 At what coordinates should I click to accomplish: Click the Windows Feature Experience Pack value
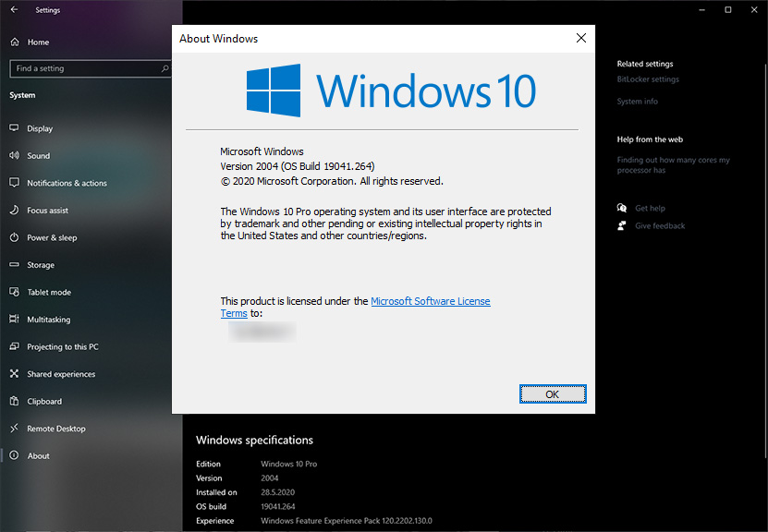click(x=347, y=521)
